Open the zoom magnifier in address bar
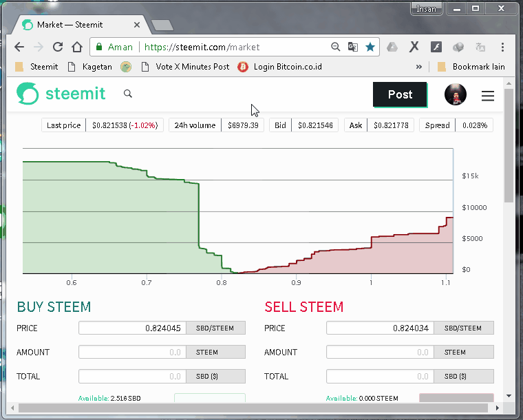The height and width of the screenshot is (420, 523). pos(336,47)
